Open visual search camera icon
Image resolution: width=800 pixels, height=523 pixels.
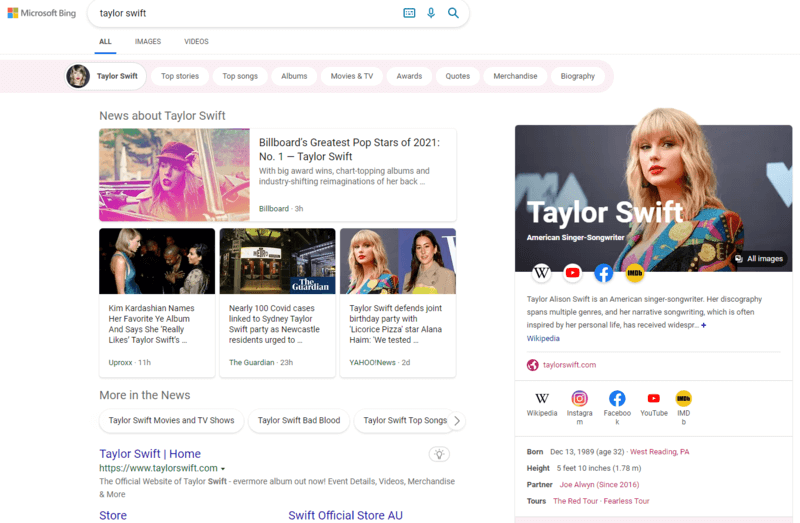[x=409, y=13]
